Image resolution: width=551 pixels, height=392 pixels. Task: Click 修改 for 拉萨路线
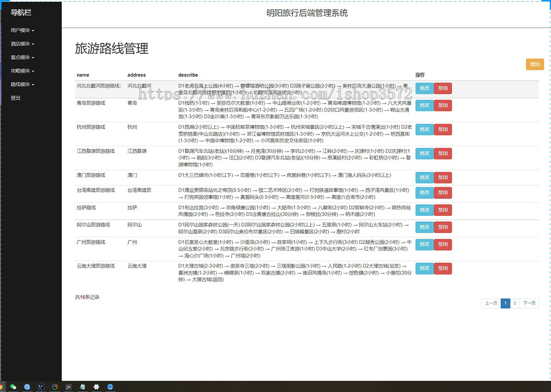(424, 210)
